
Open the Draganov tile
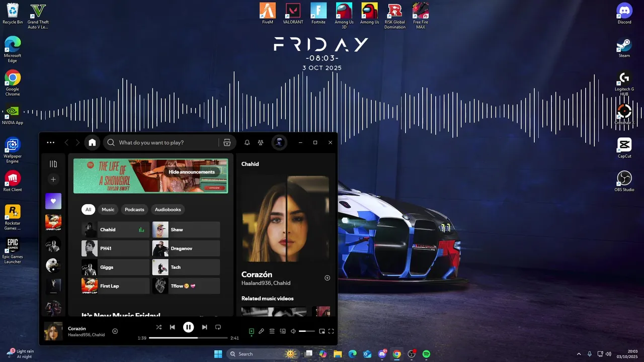click(x=186, y=248)
